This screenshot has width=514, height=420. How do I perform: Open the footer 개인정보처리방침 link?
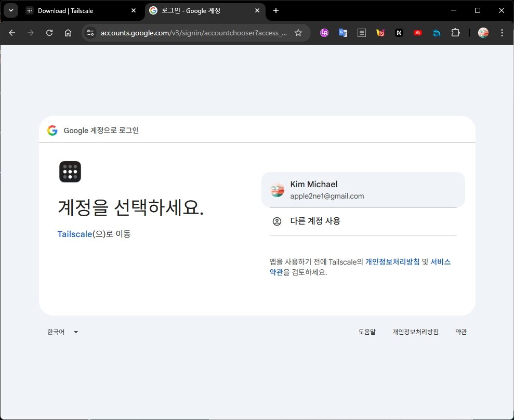click(x=415, y=332)
